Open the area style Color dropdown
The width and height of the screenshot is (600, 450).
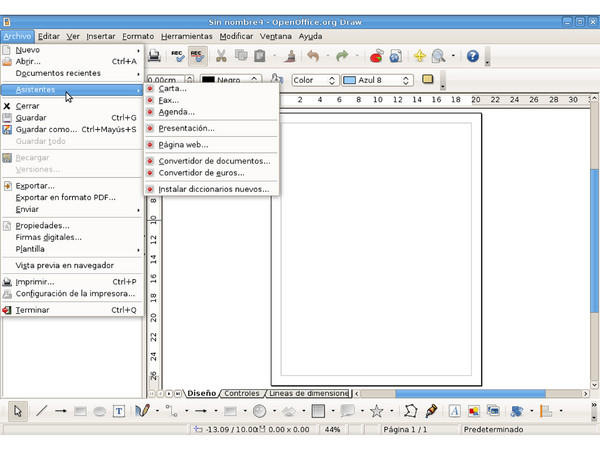pyautogui.click(x=315, y=80)
